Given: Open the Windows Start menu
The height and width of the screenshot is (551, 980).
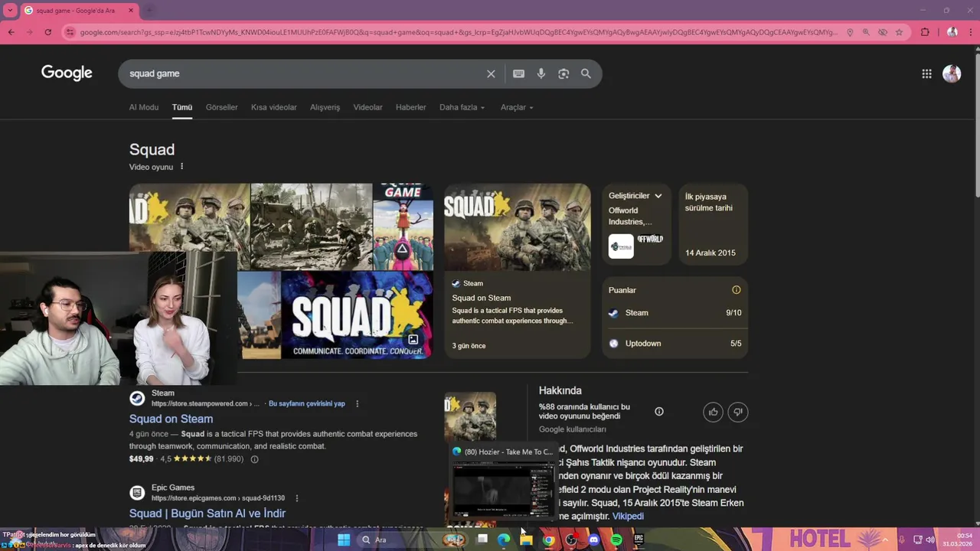Looking at the screenshot, I should tap(344, 540).
